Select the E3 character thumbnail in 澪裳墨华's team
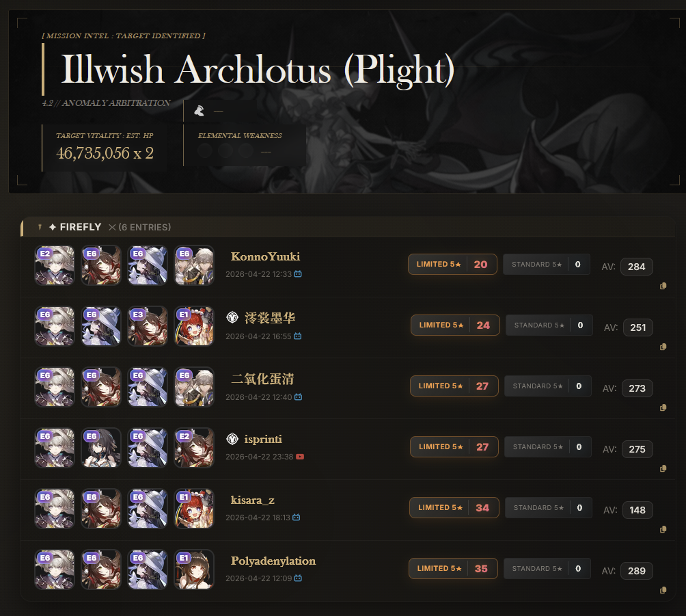This screenshot has width=686, height=616. pyautogui.click(x=148, y=326)
